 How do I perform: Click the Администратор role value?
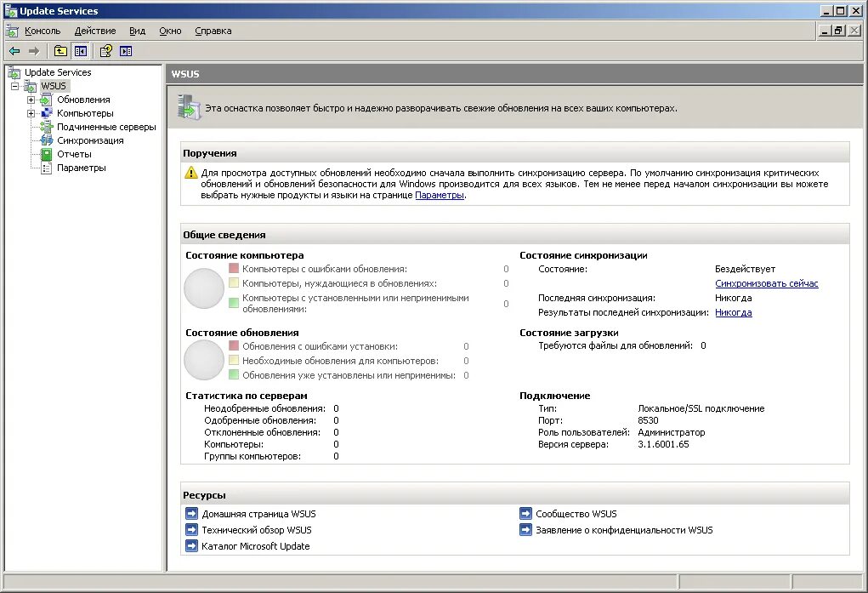[x=672, y=432]
